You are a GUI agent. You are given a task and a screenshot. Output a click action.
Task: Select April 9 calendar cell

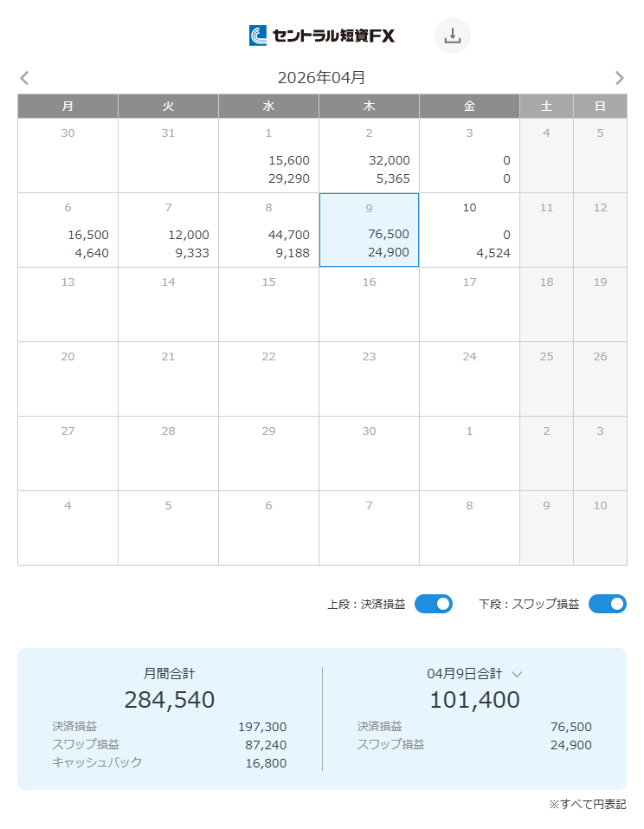369,230
